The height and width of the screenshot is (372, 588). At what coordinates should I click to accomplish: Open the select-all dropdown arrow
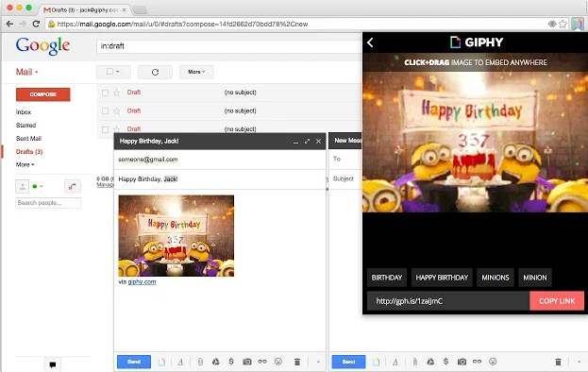(x=118, y=72)
